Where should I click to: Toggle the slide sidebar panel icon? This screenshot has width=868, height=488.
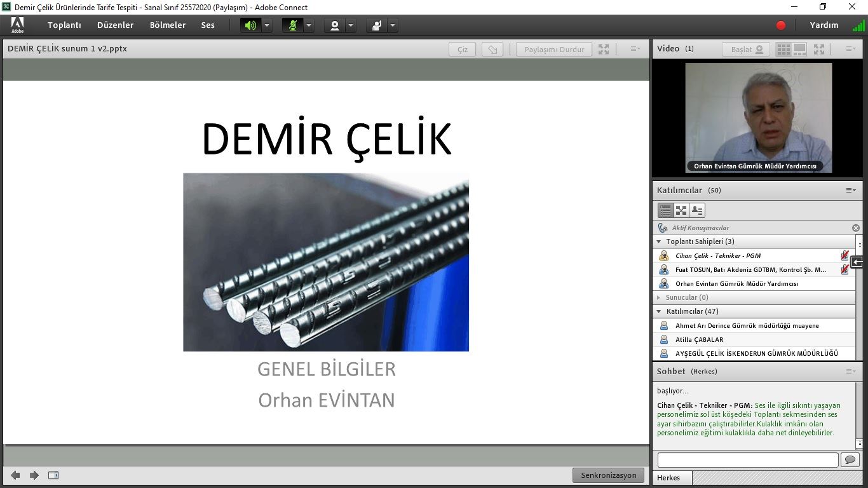click(x=53, y=475)
